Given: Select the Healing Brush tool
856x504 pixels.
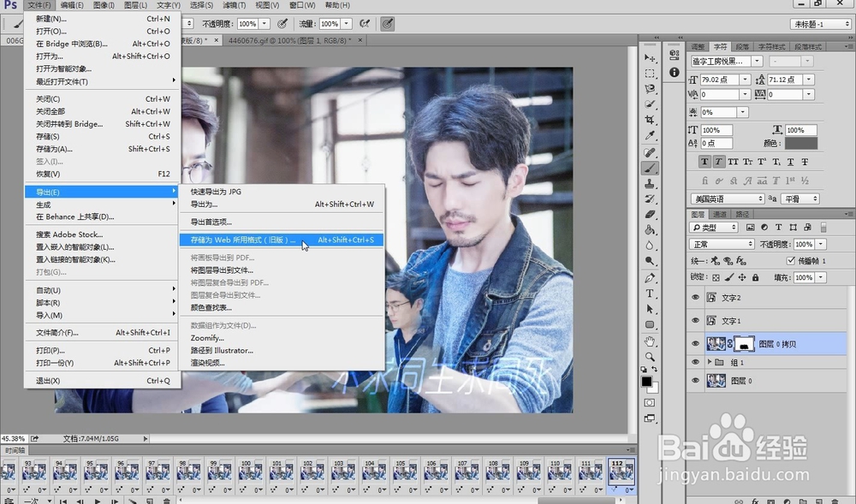Looking at the screenshot, I should click(x=650, y=152).
